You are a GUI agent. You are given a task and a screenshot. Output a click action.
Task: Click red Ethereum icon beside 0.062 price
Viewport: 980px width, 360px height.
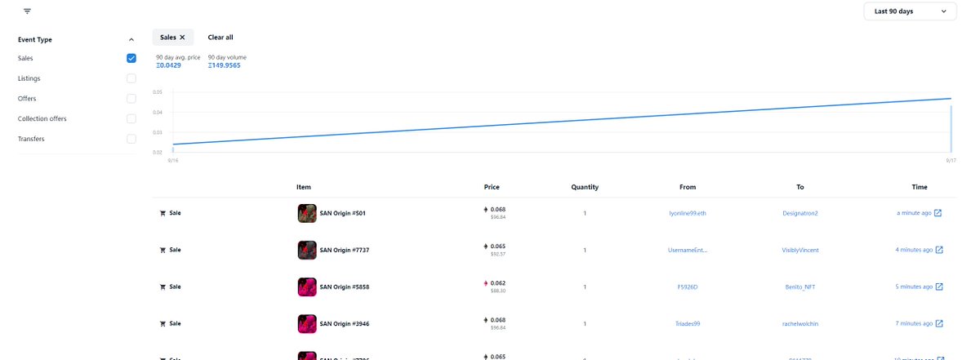[486, 283]
